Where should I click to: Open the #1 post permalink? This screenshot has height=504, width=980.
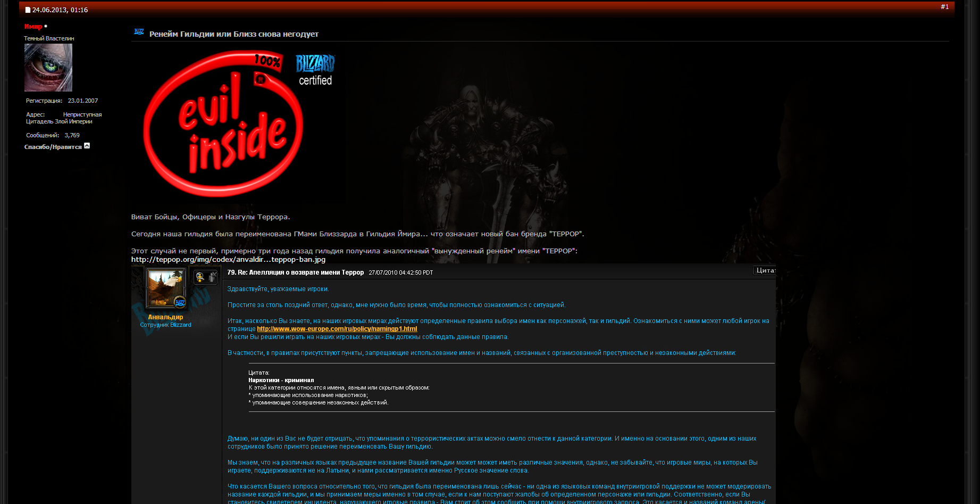pos(944,7)
